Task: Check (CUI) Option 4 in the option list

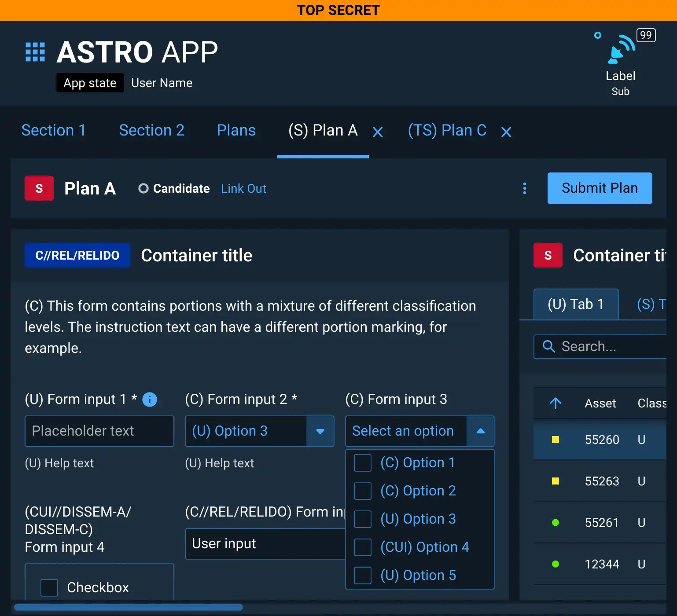Action: point(362,547)
